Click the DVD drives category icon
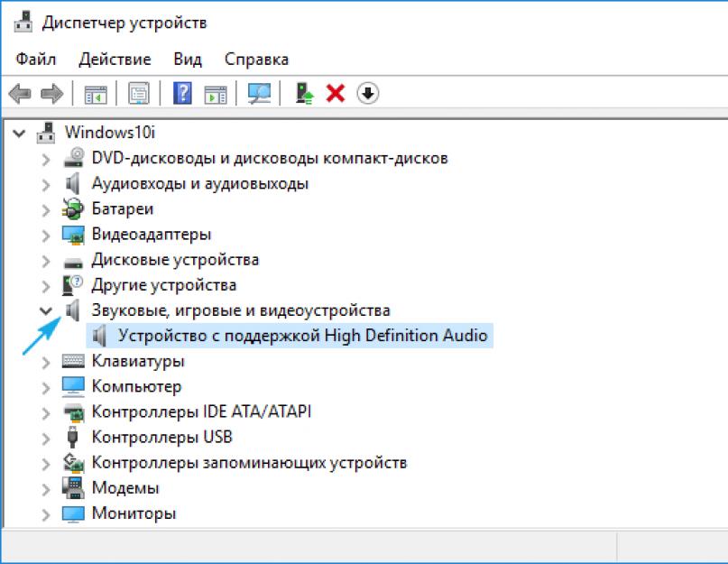The height and width of the screenshot is (564, 728). tap(73, 158)
